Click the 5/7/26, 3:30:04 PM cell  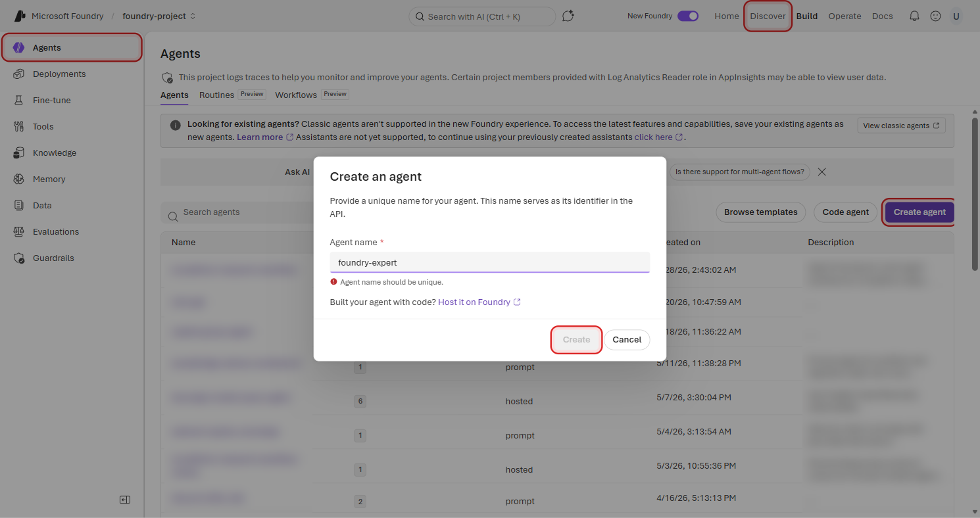694,397
